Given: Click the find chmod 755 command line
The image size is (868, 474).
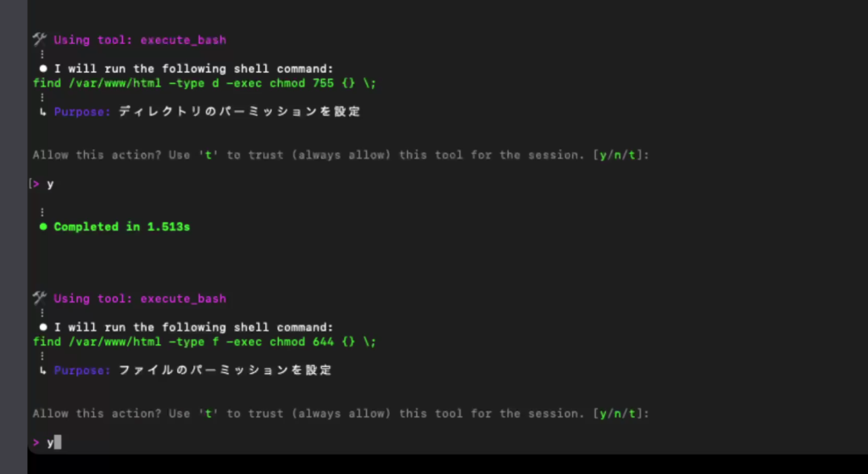Looking at the screenshot, I should point(204,83).
